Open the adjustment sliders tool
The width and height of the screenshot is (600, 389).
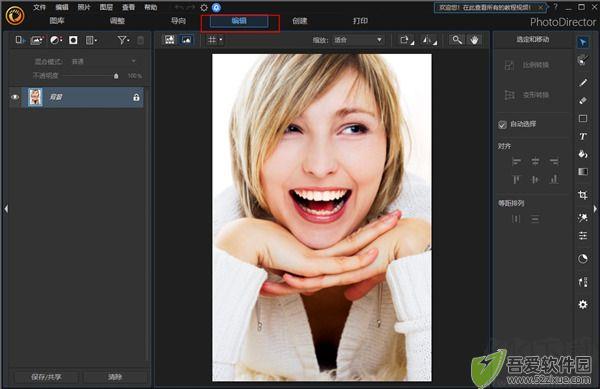click(583, 236)
